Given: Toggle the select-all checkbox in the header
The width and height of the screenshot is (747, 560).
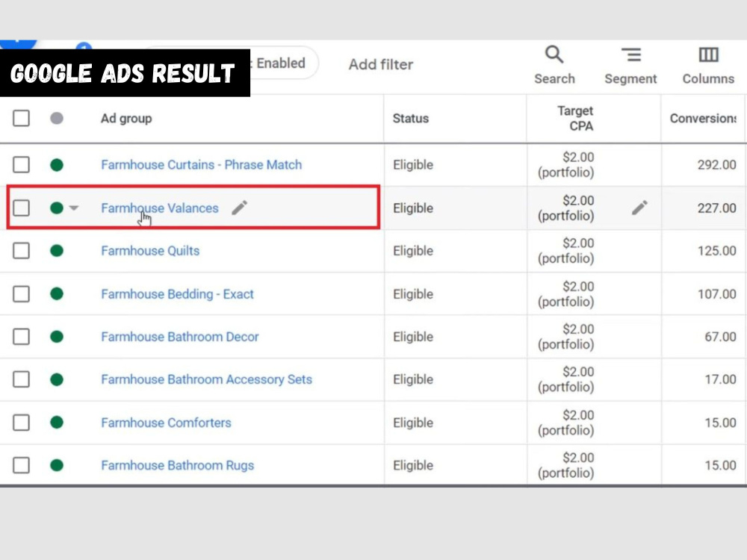Looking at the screenshot, I should [x=21, y=118].
